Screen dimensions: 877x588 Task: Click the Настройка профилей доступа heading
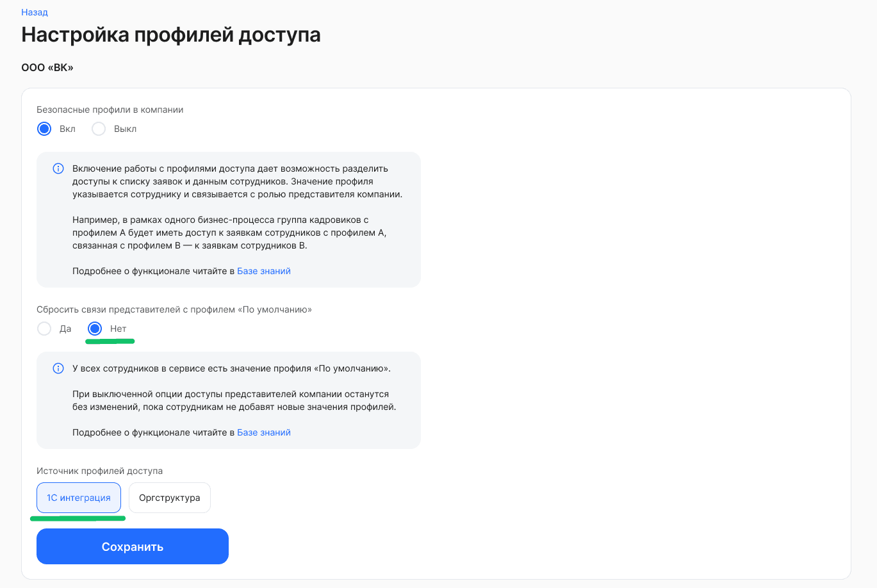click(x=171, y=35)
